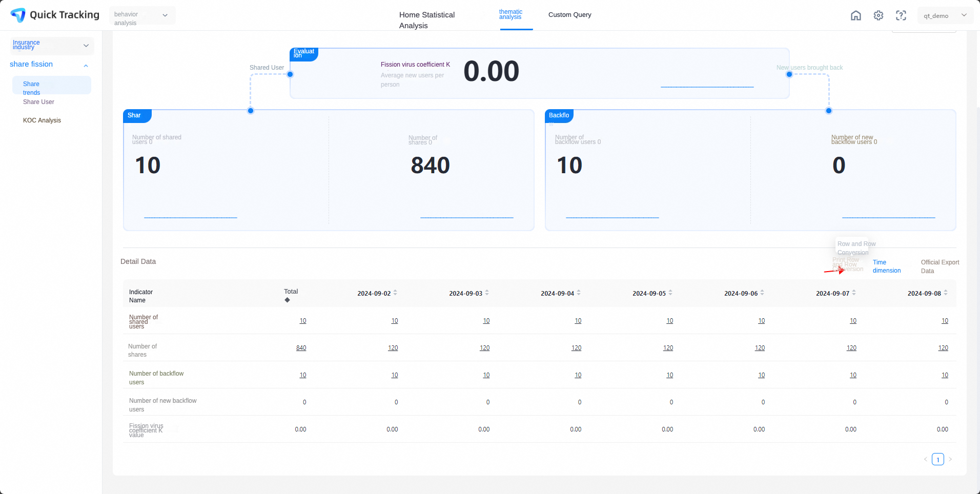The height and width of the screenshot is (494, 980).
Task: Click 0.00 K value under 2024-09-02
Action: tap(393, 429)
